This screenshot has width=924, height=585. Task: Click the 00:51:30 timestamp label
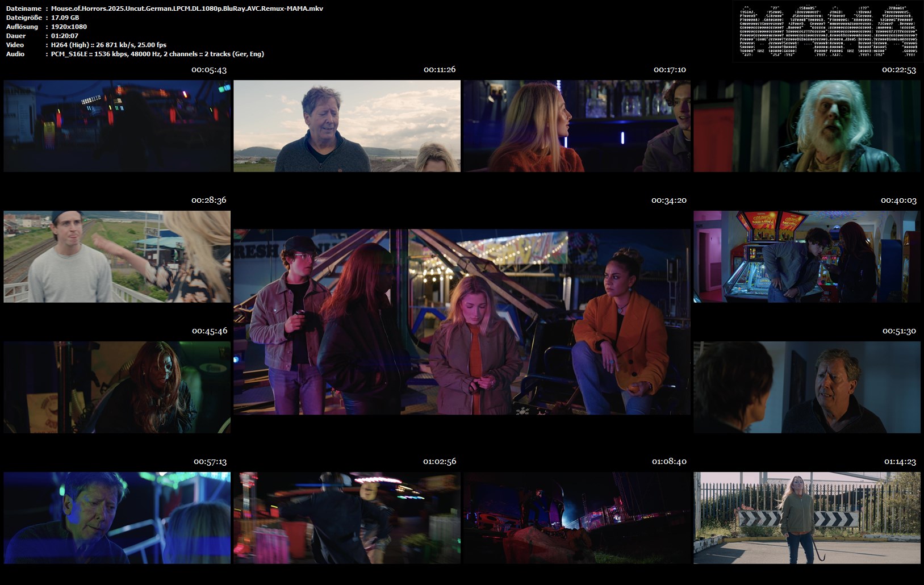[900, 331]
